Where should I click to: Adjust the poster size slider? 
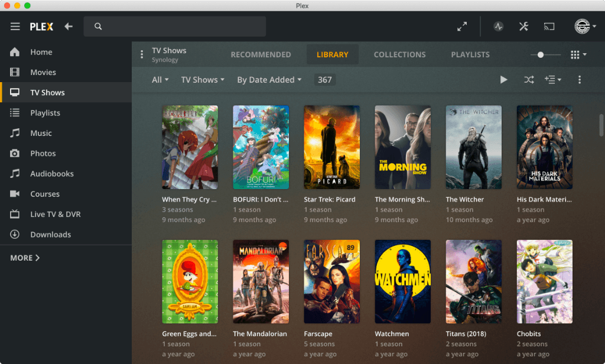540,55
